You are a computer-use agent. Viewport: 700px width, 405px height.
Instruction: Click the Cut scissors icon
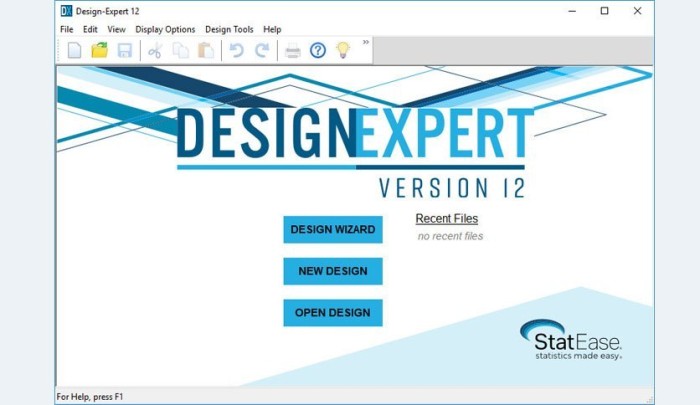(155, 50)
